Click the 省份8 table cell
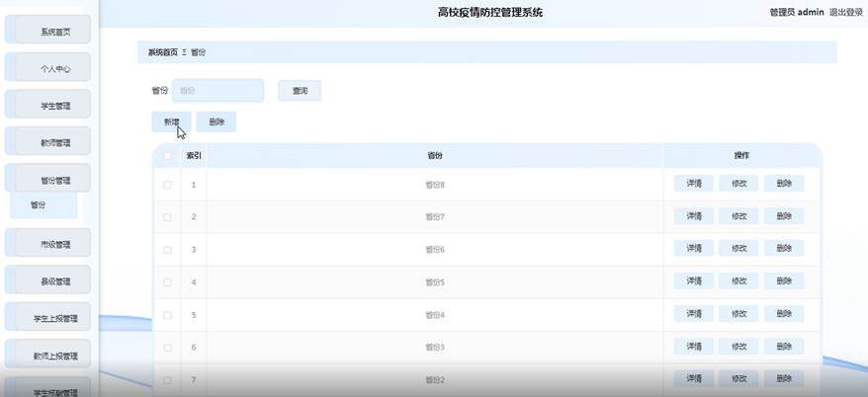The width and height of the screenshot is (868, 397). (435, 185)
